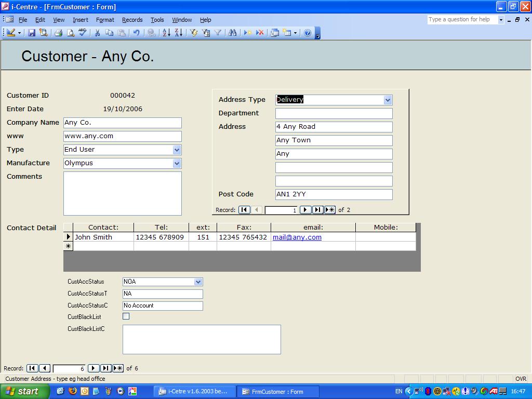Image resolution: width=532 pixels, height=399 pixels.
Task: Go to first address record
Action: point(244,210)
